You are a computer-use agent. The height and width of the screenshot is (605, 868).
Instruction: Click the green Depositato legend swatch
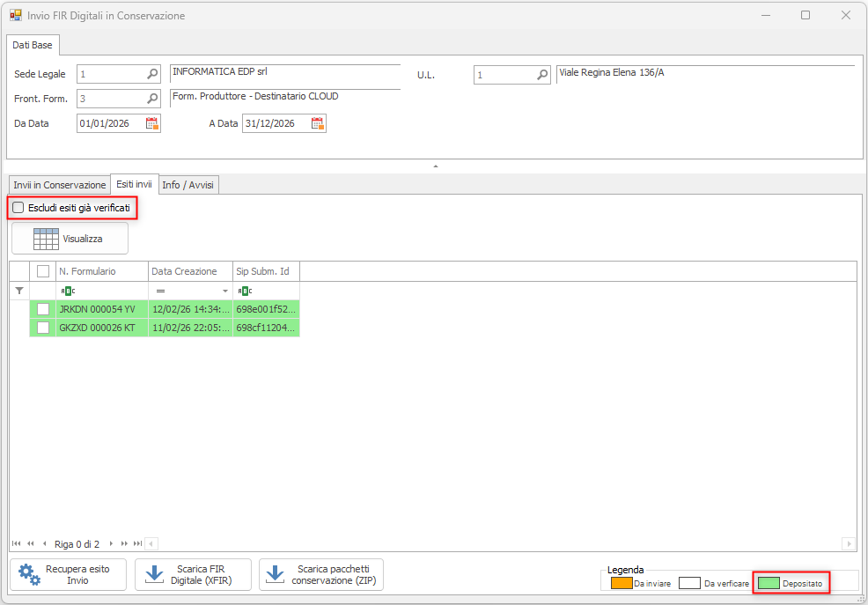(x=768, y=583)
